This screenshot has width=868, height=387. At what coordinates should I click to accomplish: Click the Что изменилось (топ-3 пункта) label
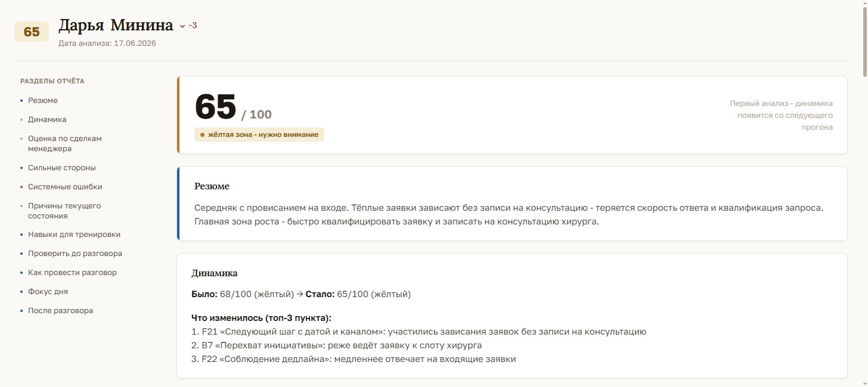(261, 318)
